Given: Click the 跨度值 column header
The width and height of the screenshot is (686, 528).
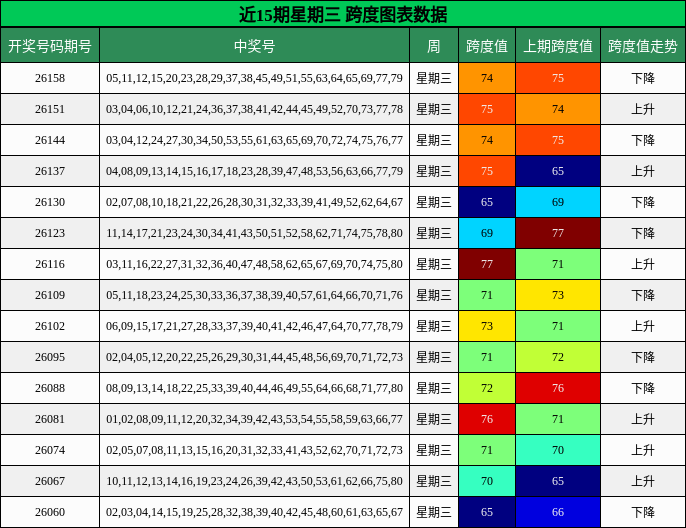Looking at the screenshot, I should [x=487, y=46].
